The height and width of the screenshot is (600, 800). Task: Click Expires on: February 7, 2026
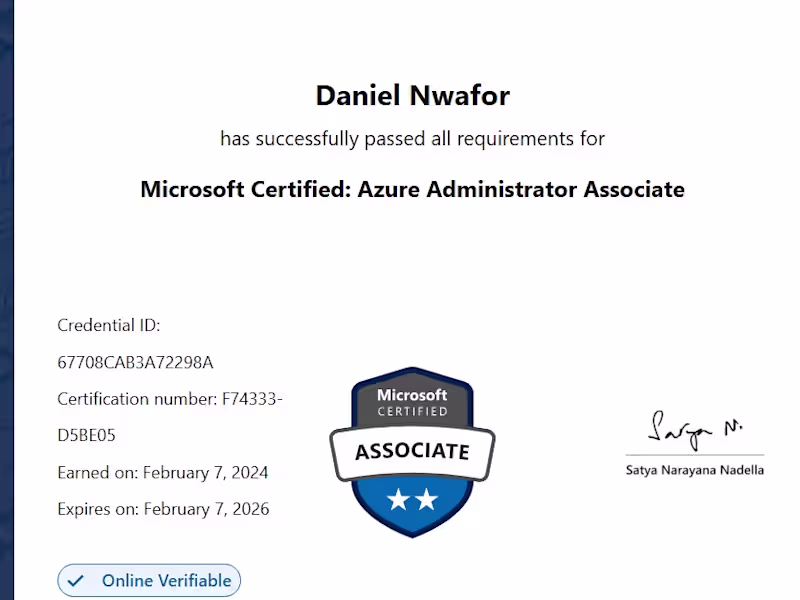point(163,509)
